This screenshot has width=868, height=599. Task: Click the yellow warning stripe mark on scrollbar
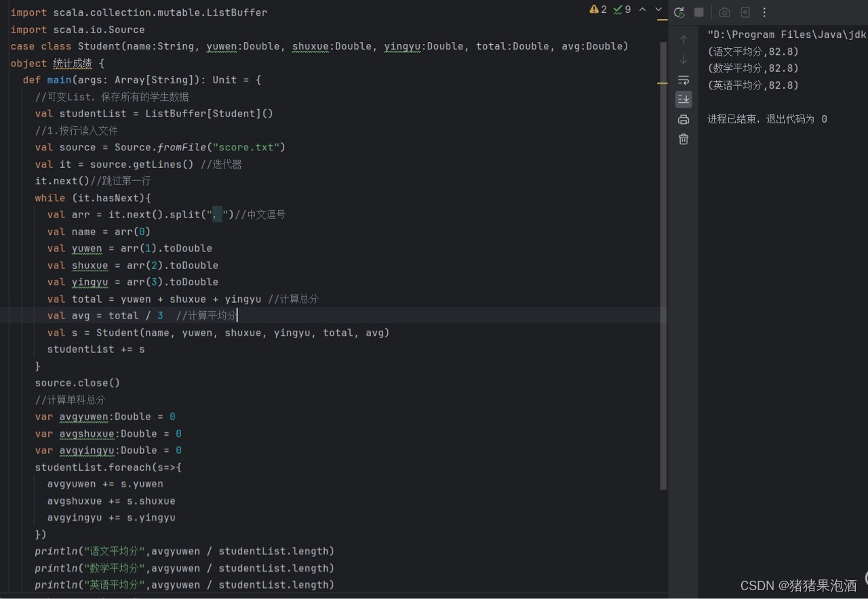click(663, 83)
